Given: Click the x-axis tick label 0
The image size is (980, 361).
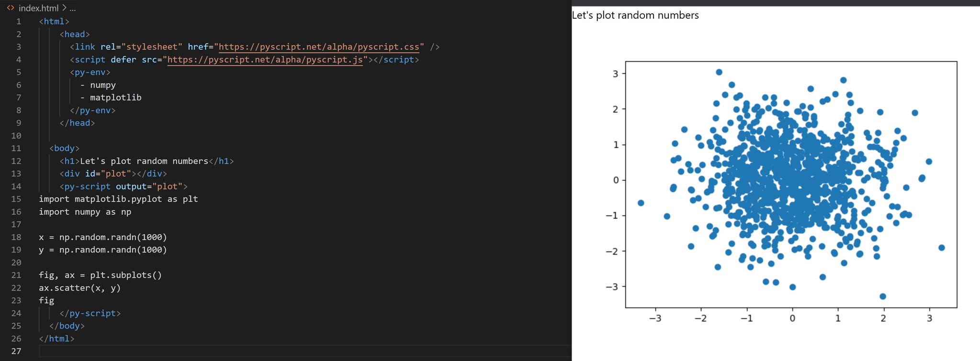Looking at the screenshot, I should coord(792,318).
